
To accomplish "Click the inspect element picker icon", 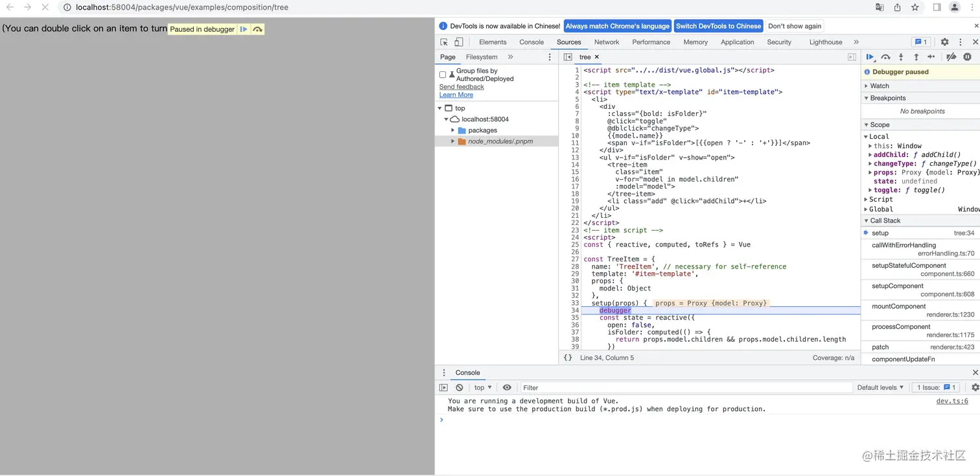I will pyautogui.click(x=444, y=42).
